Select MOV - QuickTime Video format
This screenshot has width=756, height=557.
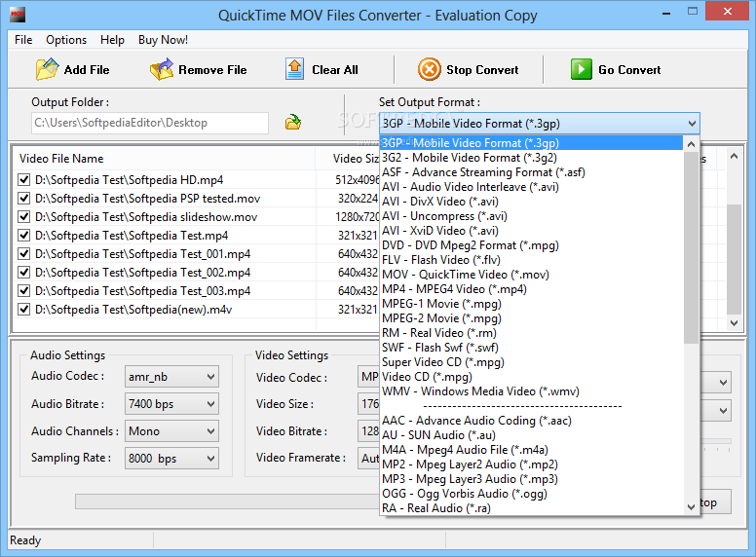[x=532, y=275]
